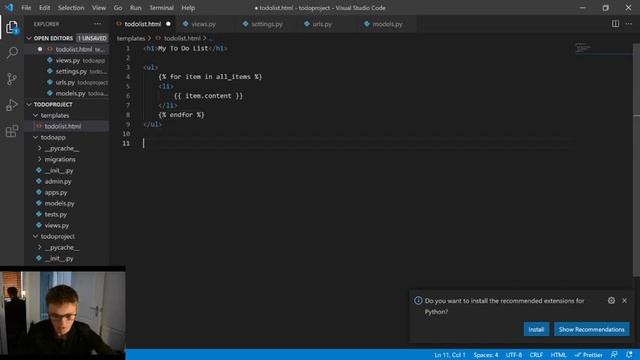
Task: Select models.py in Open Editors list
Action: coord(70,93)
